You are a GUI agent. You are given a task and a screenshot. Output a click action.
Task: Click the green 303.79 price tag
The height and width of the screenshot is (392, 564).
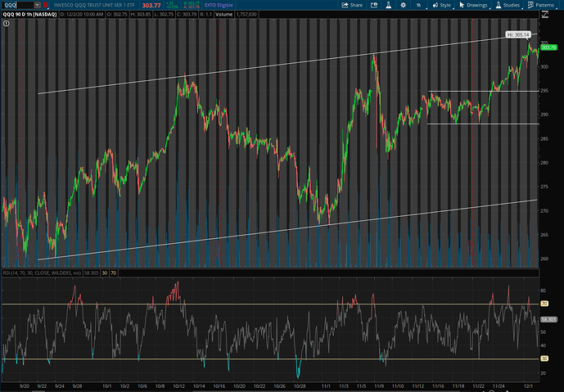(x=549, y=48)
